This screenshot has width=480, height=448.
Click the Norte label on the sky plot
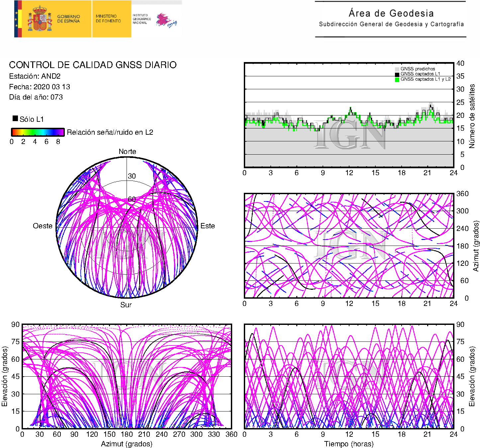point(127,152)
